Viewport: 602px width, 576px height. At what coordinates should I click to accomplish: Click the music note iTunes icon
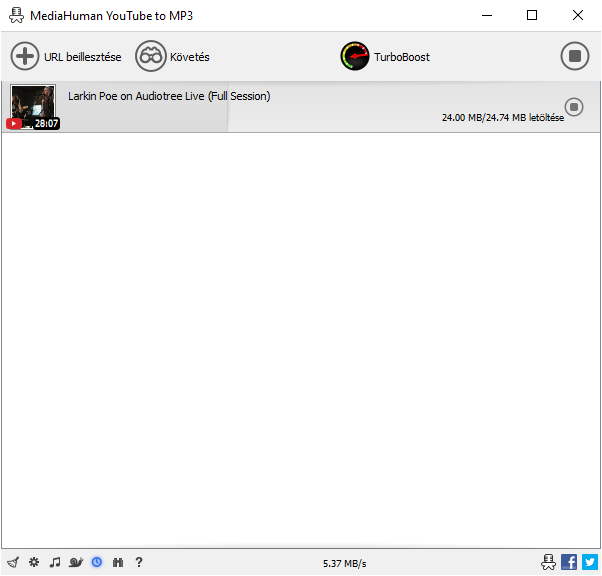(55, 563)
